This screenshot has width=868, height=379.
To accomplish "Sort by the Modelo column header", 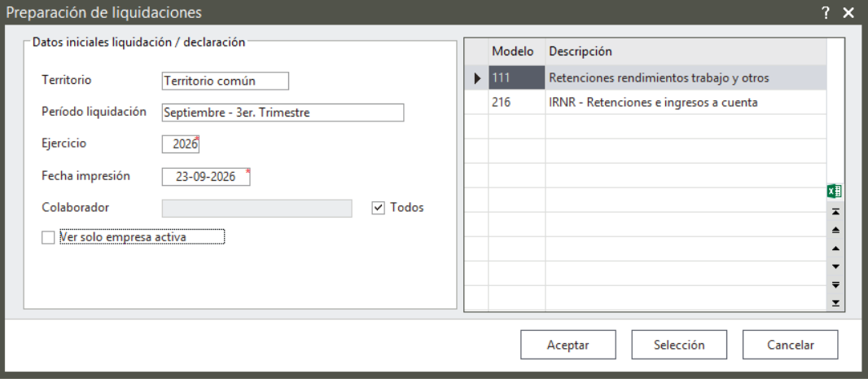I will [x=516, y=51].
